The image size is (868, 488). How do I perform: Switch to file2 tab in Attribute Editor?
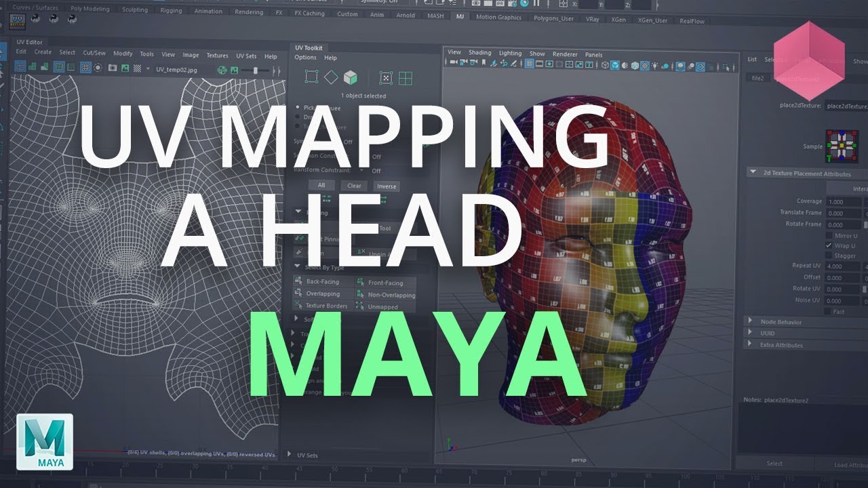(x=757, y=78)
